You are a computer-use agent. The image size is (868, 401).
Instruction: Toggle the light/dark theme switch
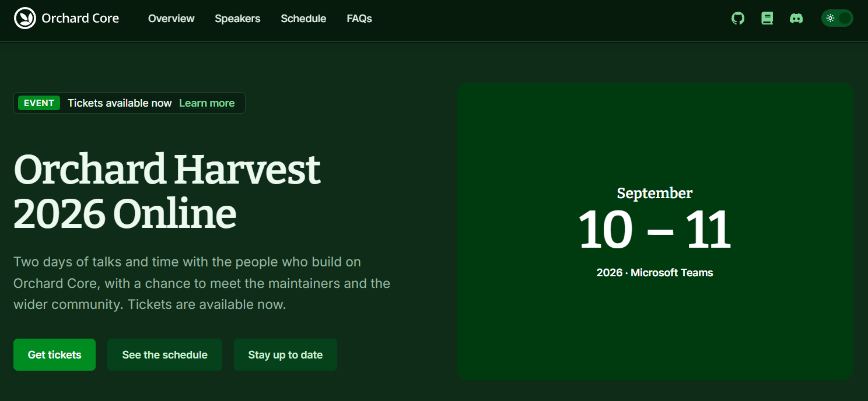pos(837,18)
